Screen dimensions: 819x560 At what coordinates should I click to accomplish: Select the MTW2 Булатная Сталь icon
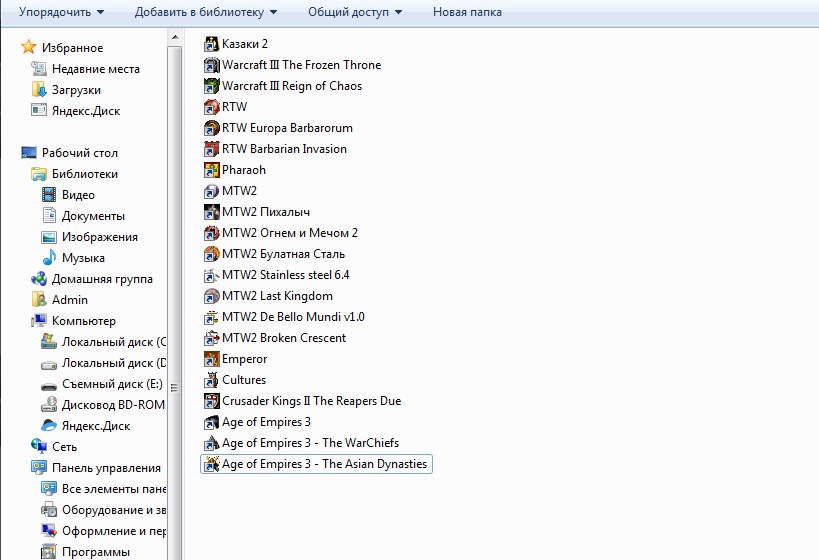tap(211, 254)
